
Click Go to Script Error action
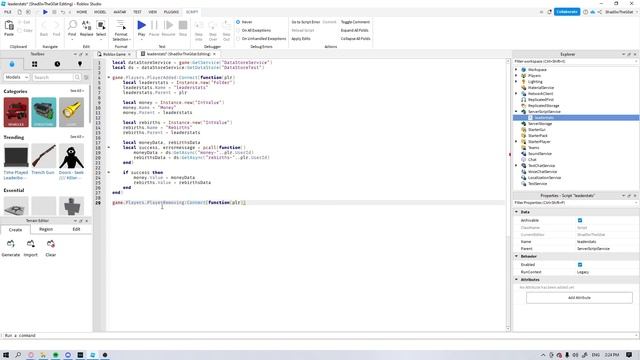click(x=306, y=22)
